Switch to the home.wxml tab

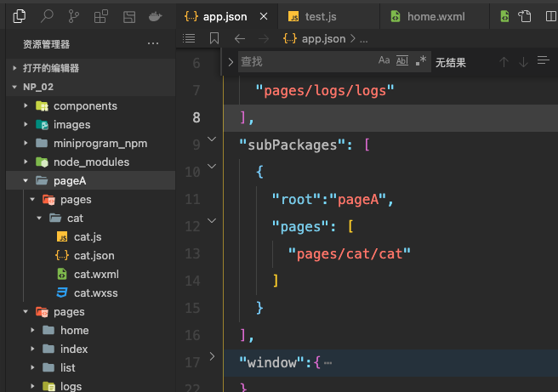click(x=435, y=16)
